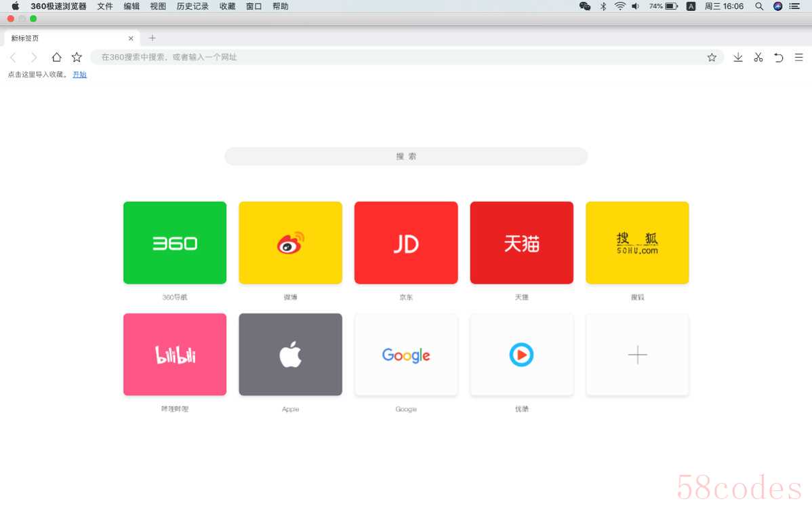
Task: Click the undo closed tab icon
Action: [x=778, y=57]
